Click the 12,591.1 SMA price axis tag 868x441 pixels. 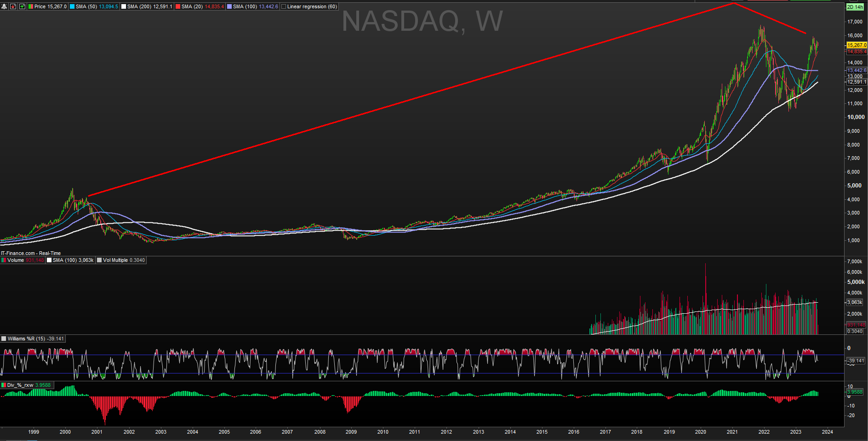857,82
